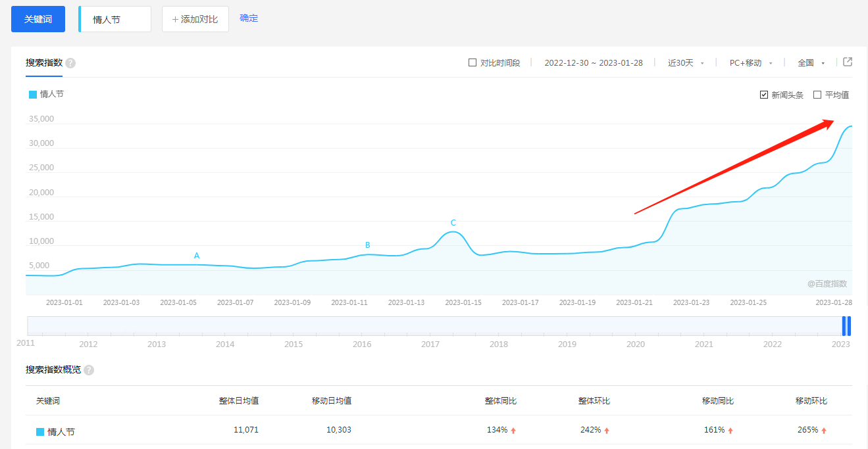Viewport: 868px width, 449px height.
Task: Click the up arrow beside 265%
Action: [824, 431]
